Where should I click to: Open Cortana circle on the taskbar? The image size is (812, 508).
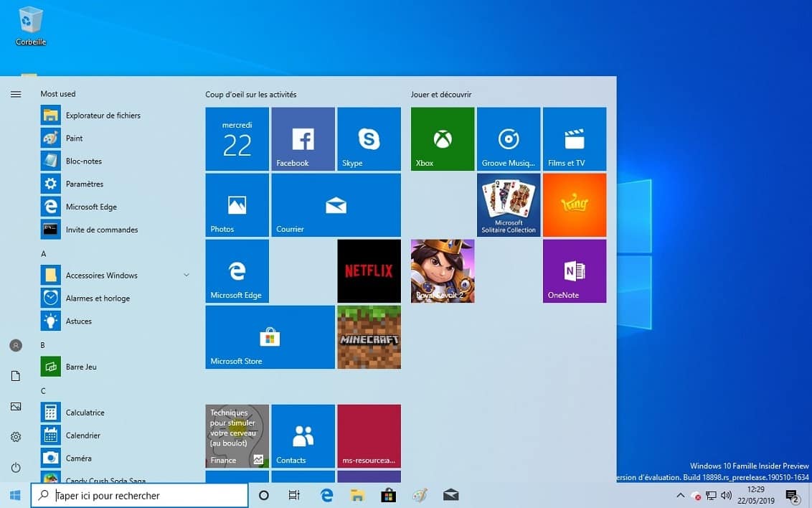(x=263, y=496)
